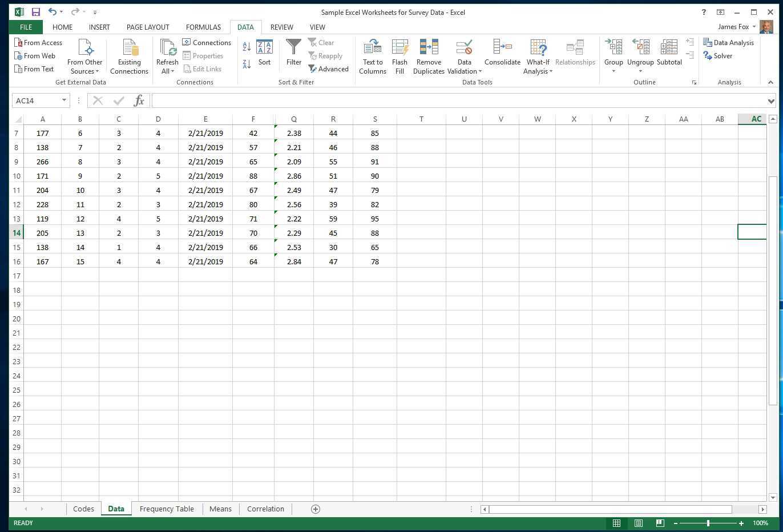Save the workbook using the save icon

(36, 12)
